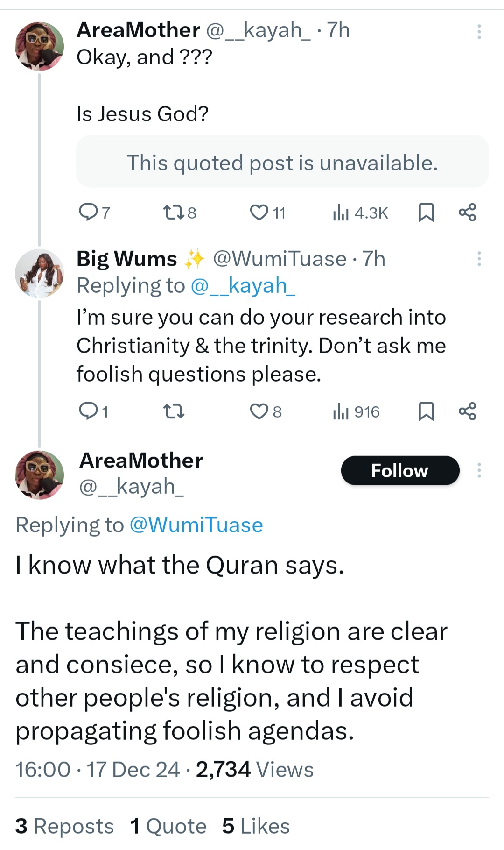Open Big Wums' profile picture
504x850 pixels.
click(x=39, y=273)
